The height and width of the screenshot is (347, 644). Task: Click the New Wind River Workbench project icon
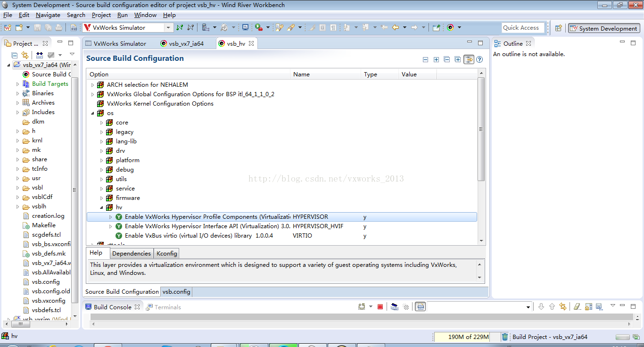pos(7,28)
